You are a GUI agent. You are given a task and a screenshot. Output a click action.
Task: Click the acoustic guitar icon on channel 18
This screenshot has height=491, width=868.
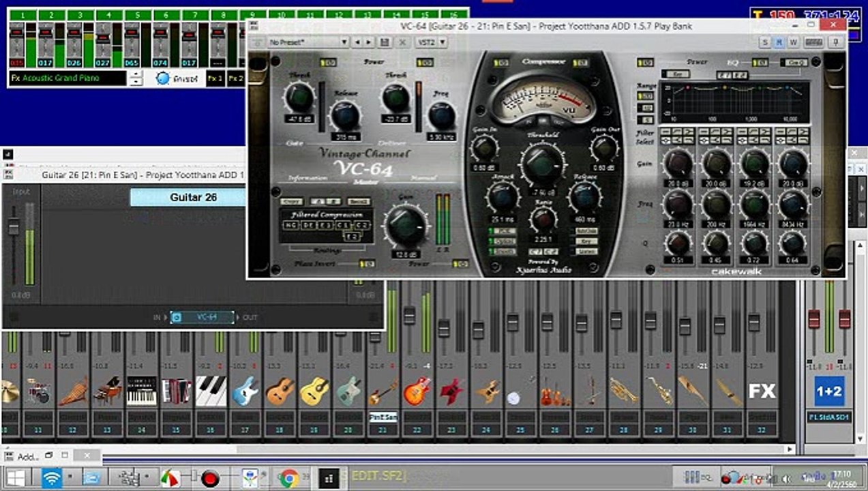(280, 391)
